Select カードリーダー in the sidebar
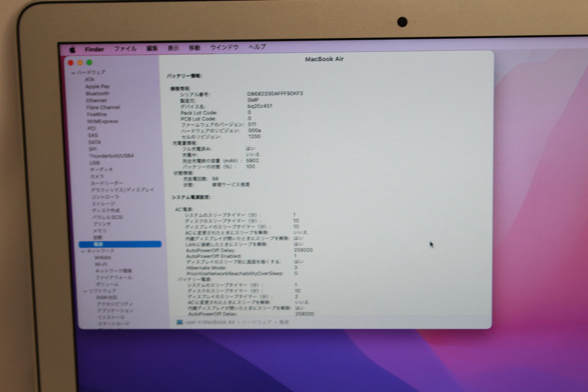 pyautogui.click(x=107, y=183)
